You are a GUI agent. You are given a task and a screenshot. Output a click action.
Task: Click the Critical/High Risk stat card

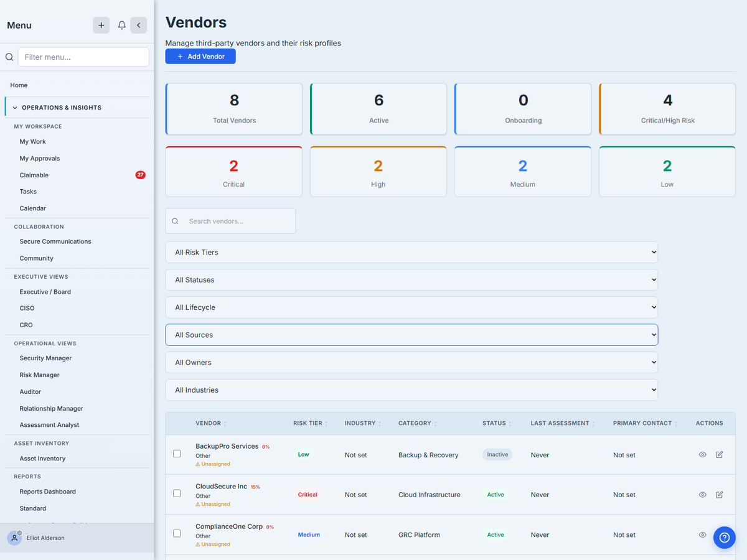(667, 109)
